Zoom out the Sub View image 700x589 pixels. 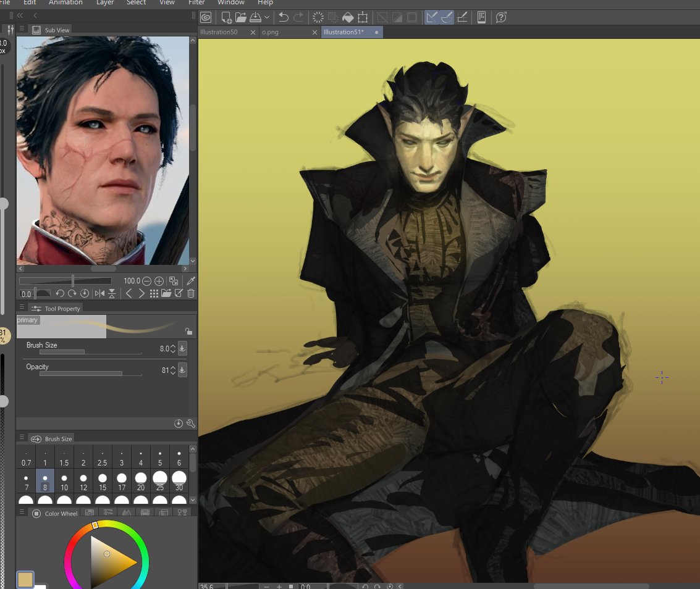coord(146,281)
